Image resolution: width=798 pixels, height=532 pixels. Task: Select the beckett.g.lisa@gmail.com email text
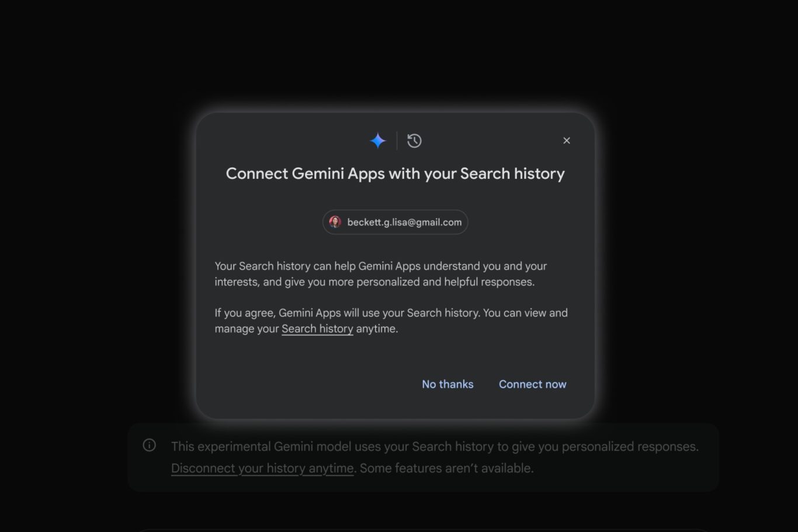404,222
